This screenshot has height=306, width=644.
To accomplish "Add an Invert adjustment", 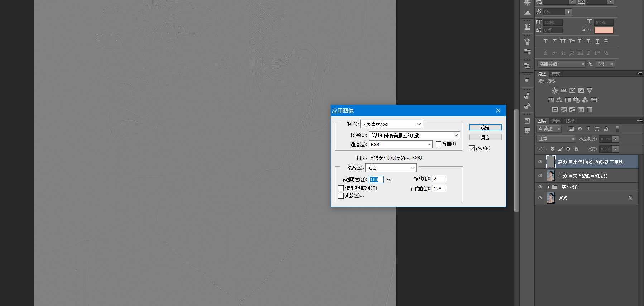I will 555,110.
